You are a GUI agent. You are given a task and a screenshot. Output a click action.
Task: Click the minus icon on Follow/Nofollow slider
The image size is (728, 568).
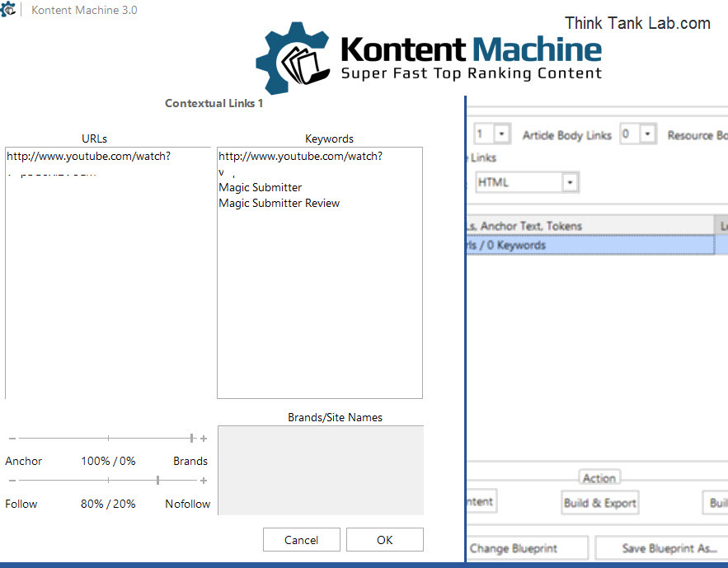coord(12,481)
